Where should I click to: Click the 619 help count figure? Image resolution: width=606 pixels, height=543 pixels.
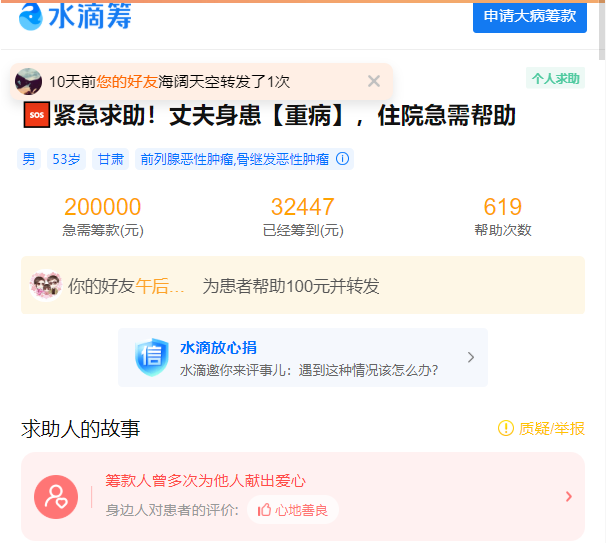502,207
